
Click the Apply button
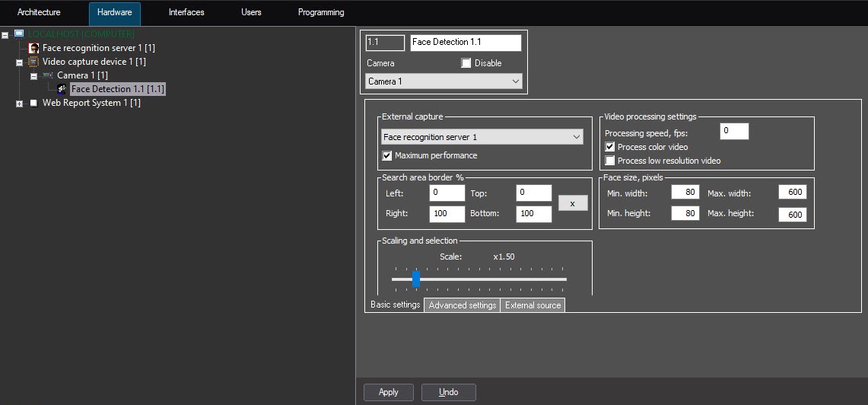pyautogui.click(x=388, y=392)
